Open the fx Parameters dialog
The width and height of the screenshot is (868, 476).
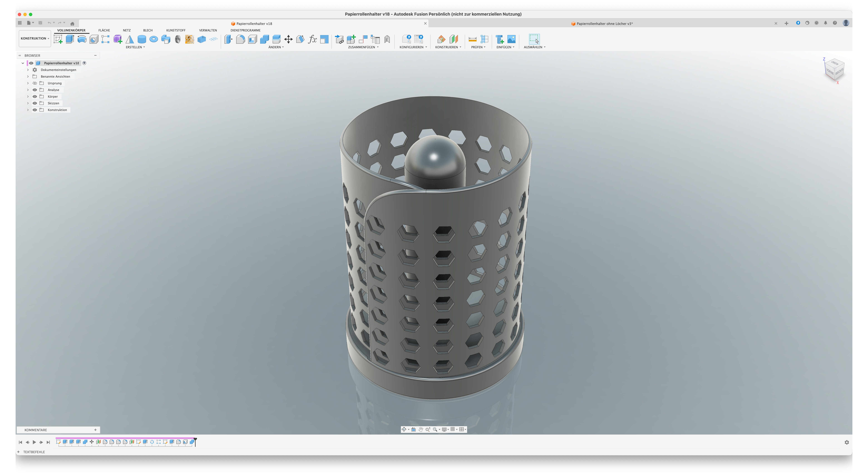[312, 39]
